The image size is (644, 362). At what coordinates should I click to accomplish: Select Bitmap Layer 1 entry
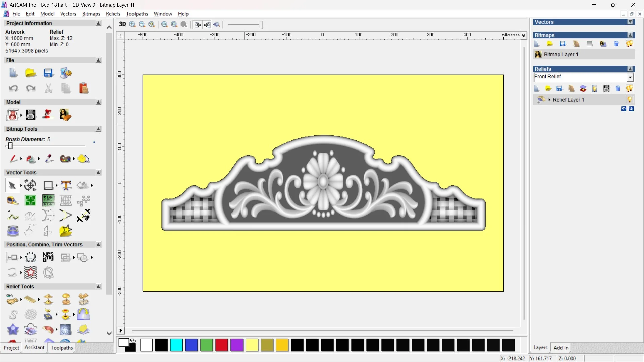coord(561,54)
